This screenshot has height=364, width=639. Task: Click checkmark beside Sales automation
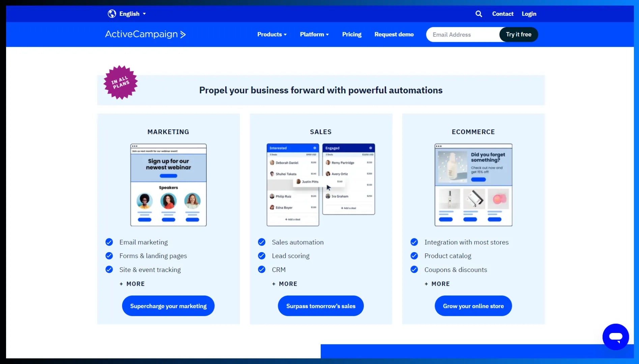click(x=262, y=242)
